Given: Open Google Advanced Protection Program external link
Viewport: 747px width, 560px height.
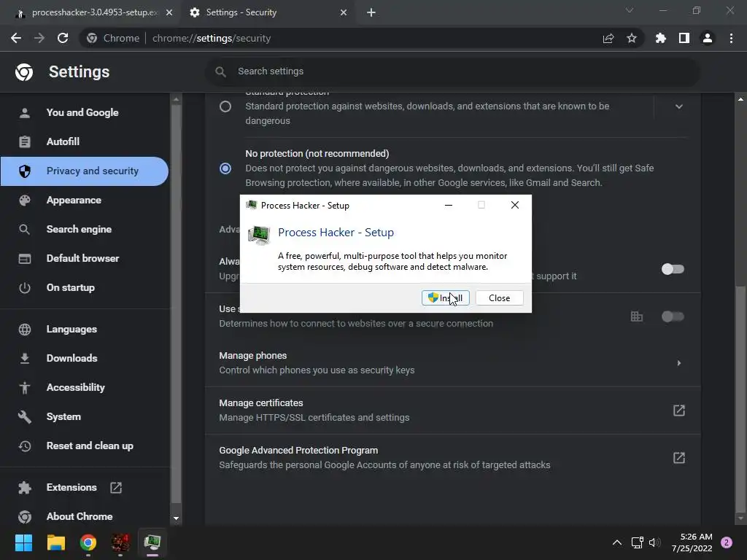Looking at the screenshot, I should click(679, 458).
